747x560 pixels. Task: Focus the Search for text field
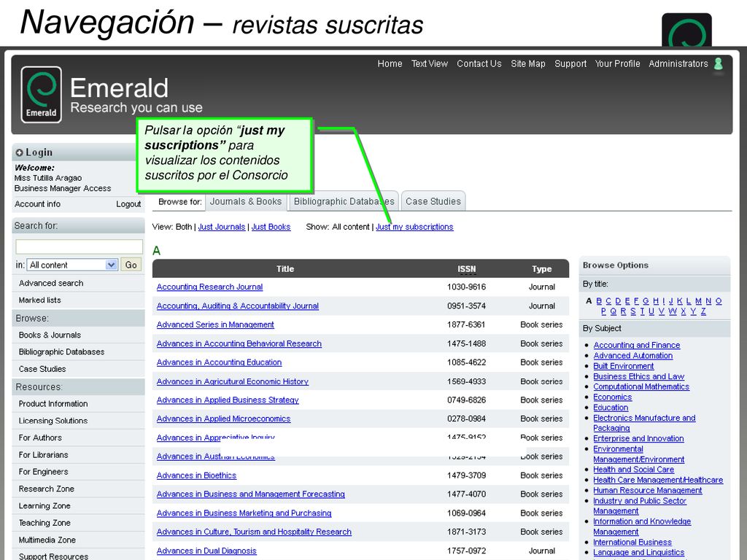pos(79,246)
